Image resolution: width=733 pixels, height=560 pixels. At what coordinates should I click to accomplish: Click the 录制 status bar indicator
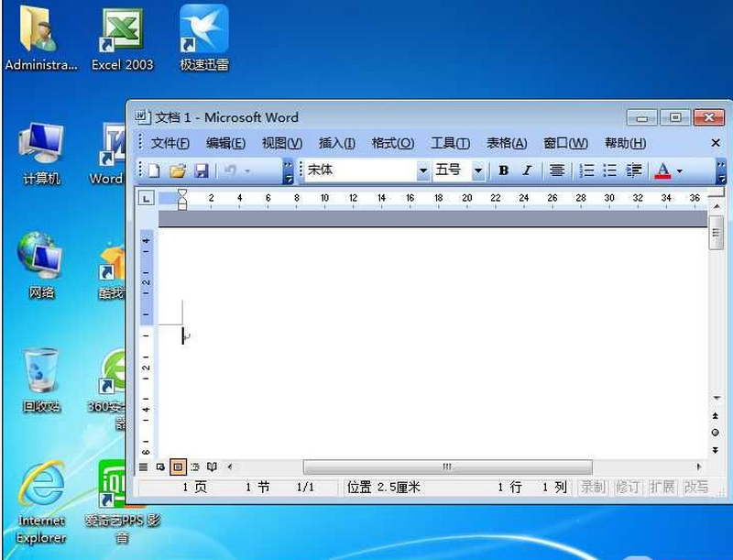[593, 487]
